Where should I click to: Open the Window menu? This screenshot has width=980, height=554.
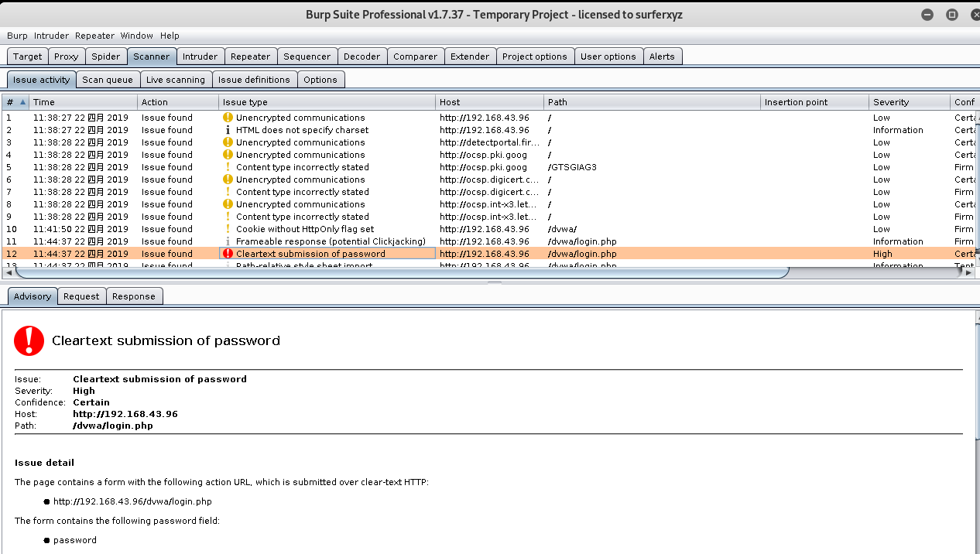[136, 36]
